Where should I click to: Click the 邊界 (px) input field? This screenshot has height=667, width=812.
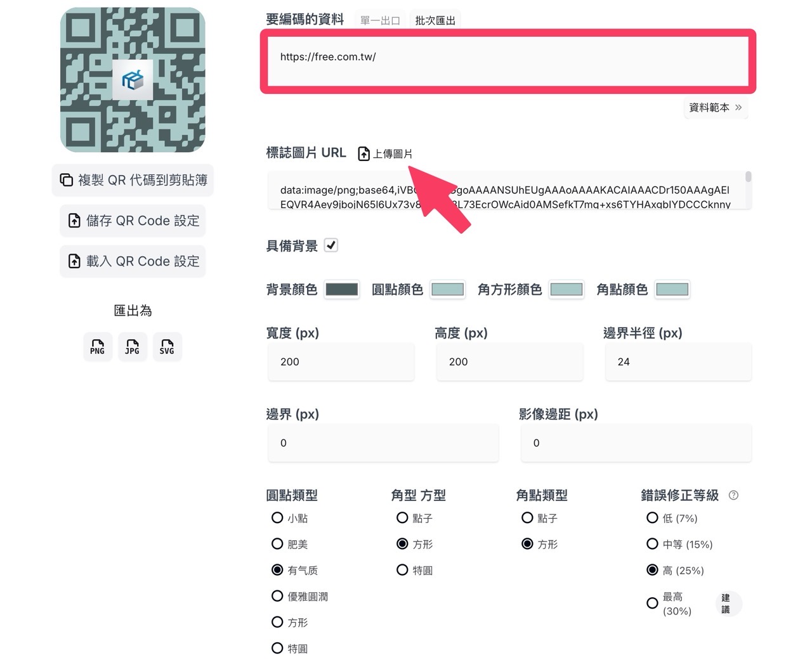coord(383,443)
